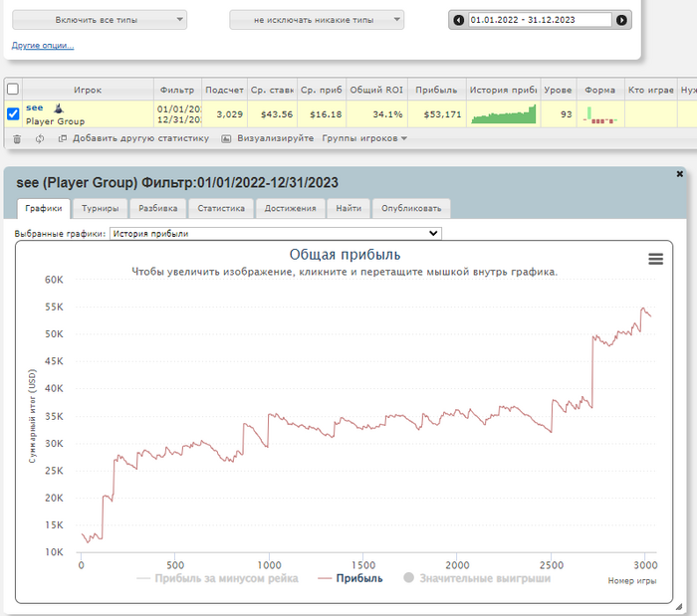The image size is (697, 616).
Task: Click the refresh statistics icon
Action: [x=40, y=138]
